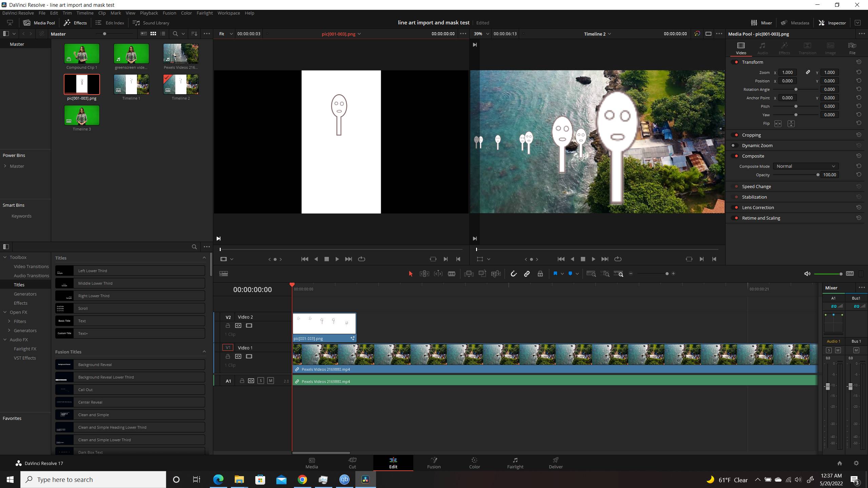Viewport: 868px width, 488px height.
Task: Enable the Dynamic Zoom toggle
Action: click(x=735, y=145)
